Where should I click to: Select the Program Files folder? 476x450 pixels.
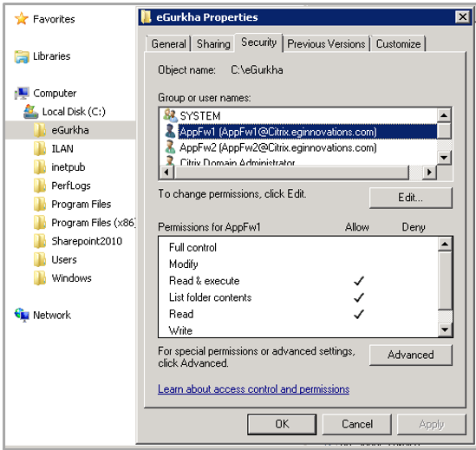[x=81, y=205]
